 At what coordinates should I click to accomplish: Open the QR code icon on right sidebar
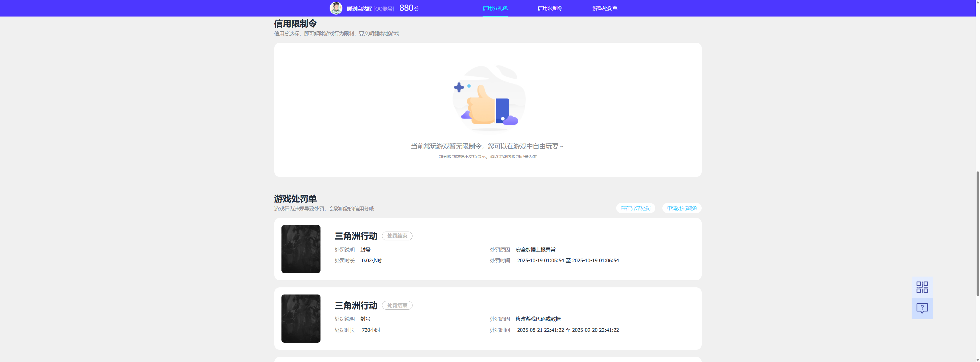pyautogui.click(x=922, y=287)
